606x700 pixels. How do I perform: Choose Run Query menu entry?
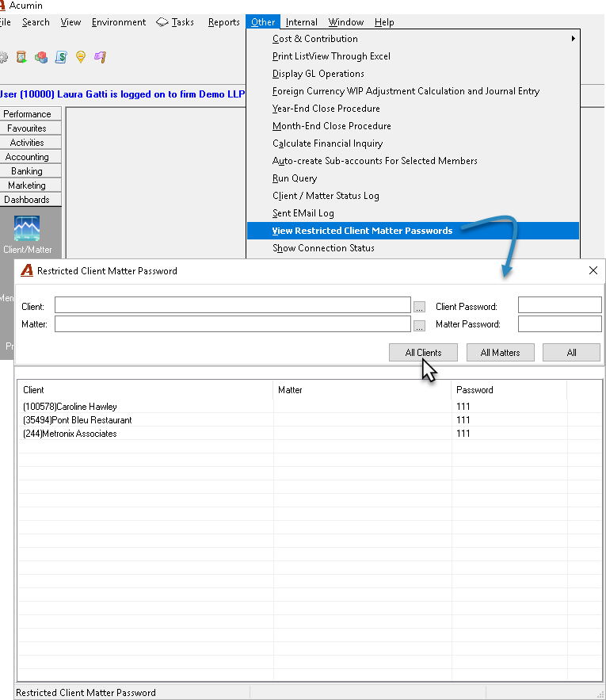coord(413,178)
